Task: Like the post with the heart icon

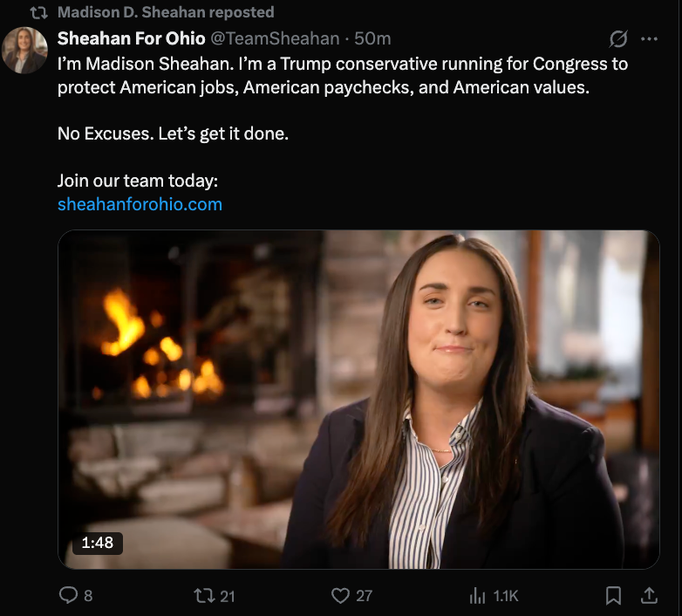Action: [340, 595]
